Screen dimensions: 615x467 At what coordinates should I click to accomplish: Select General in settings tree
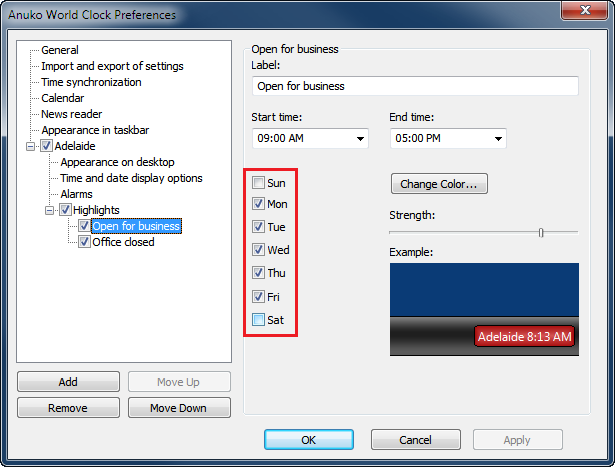(x=60, y=50)
